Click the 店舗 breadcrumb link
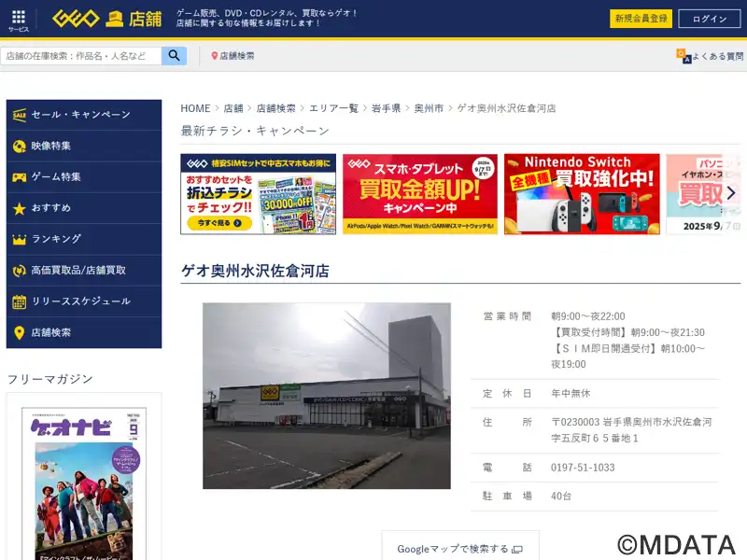 pos(233,108)
